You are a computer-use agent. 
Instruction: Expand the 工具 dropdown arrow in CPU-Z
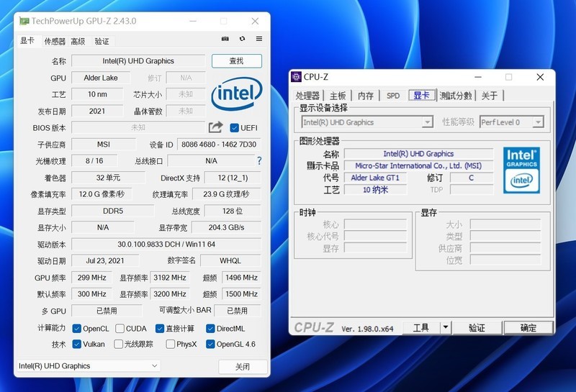446,327
